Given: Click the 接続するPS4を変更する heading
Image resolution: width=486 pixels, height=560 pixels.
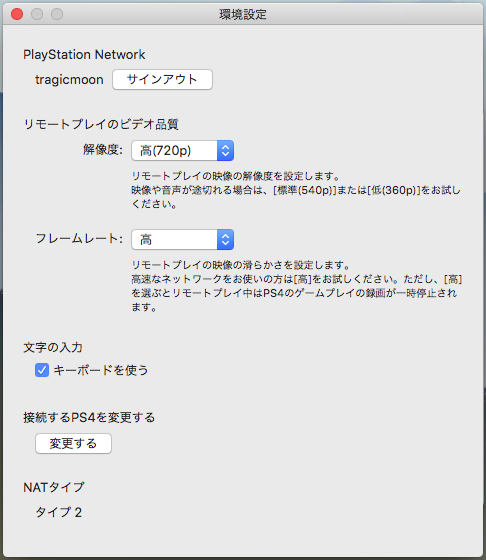Looking at the screenshot, I should coord(89,417).
